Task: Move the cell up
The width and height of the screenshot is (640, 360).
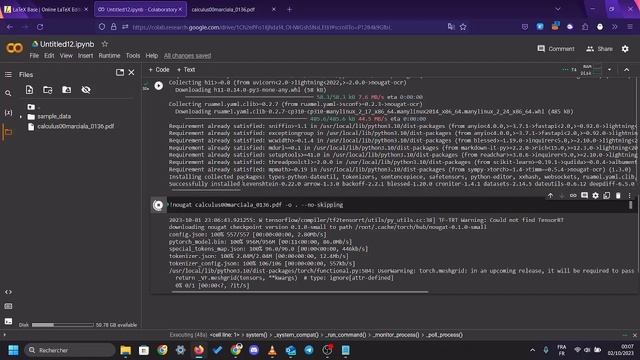Action: coord(550,196)
